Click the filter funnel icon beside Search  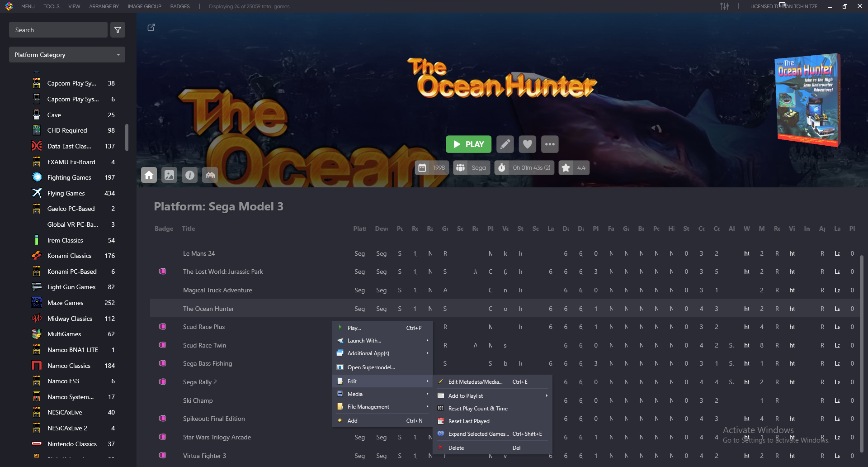[x=118, y=30]
